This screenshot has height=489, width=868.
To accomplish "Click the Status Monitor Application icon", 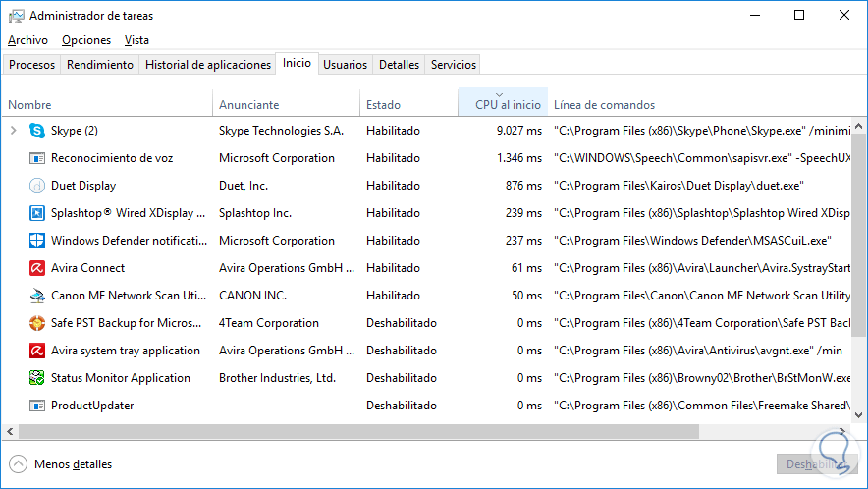I will coord(37,378).
